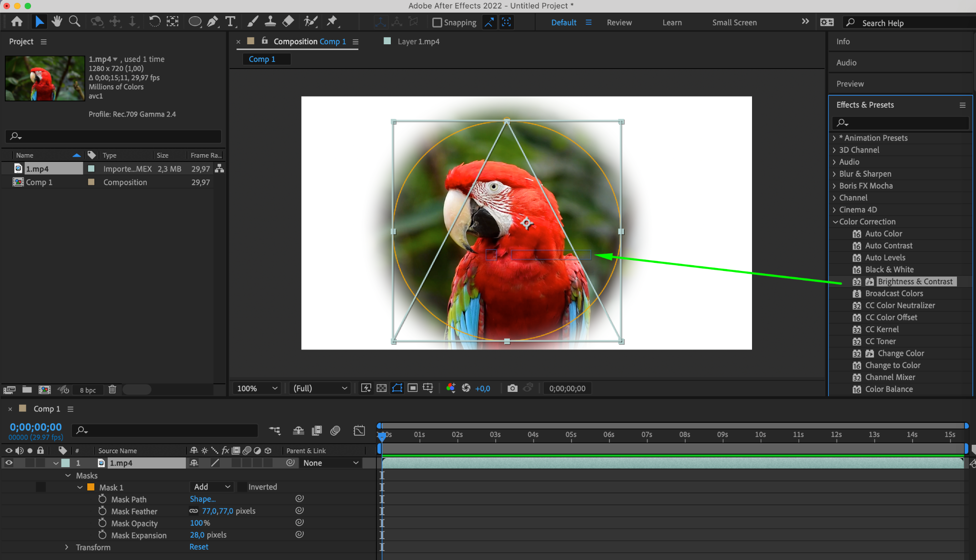Click the Transform Reset link
Viewport: 976px width, 560px height.
point(199,547)
